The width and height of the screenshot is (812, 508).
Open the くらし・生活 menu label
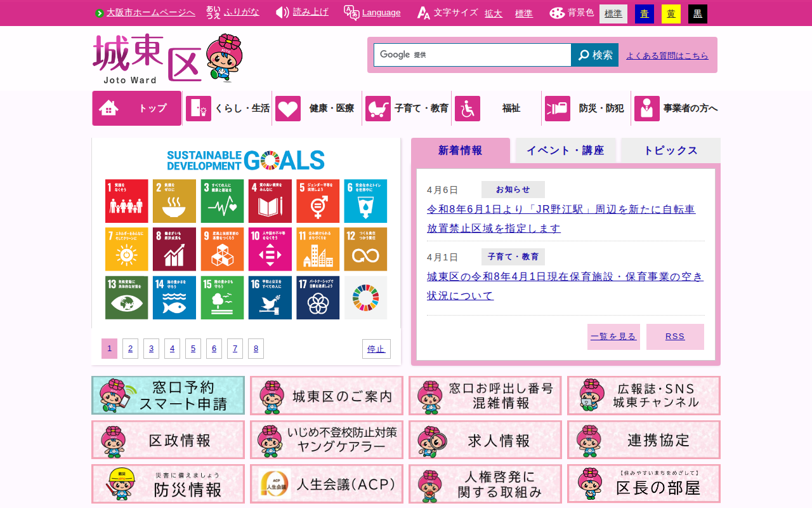click(242, 109)
